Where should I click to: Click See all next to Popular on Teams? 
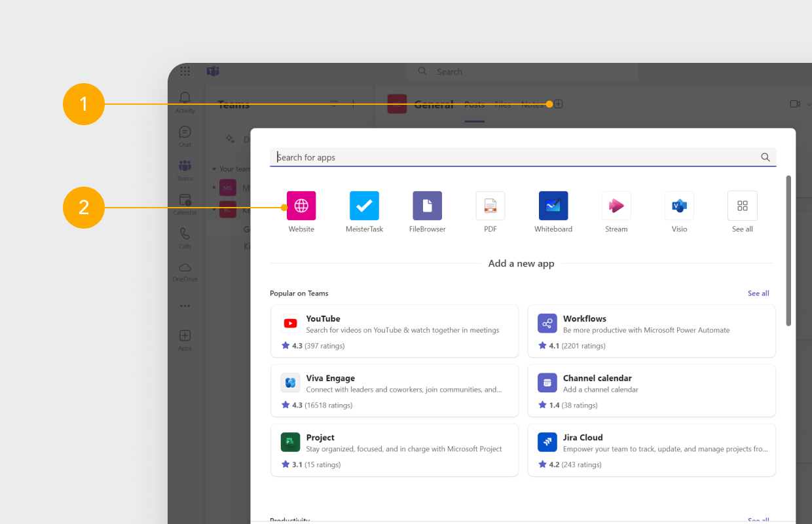click(x=758, y=293)
